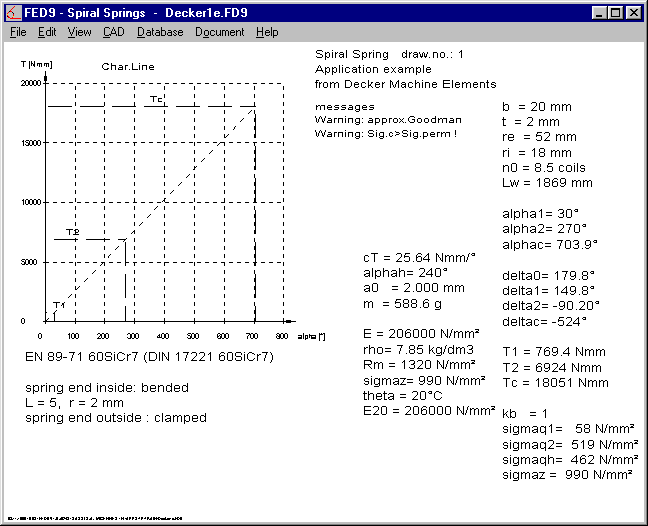Image resolution: width=648 pixels, height=526 pixels.
Task: Close the FED9 Spiral Springs window
Action: point(632,13)
